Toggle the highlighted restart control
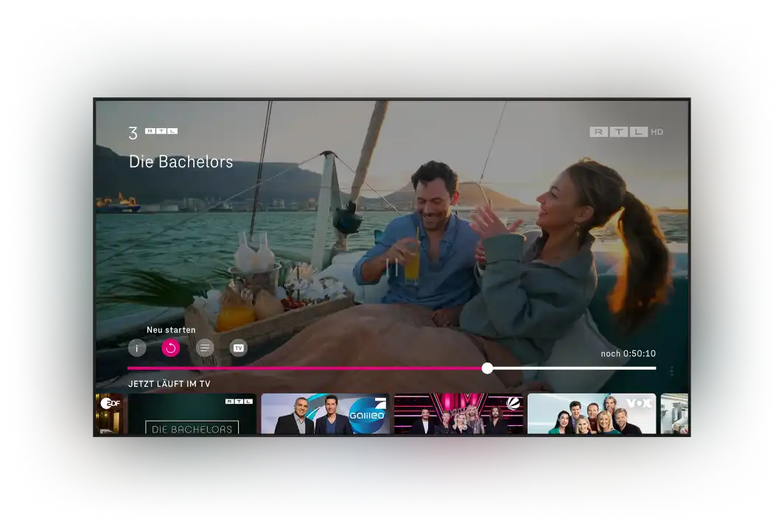The image size is (784, 532). (171, 347)
